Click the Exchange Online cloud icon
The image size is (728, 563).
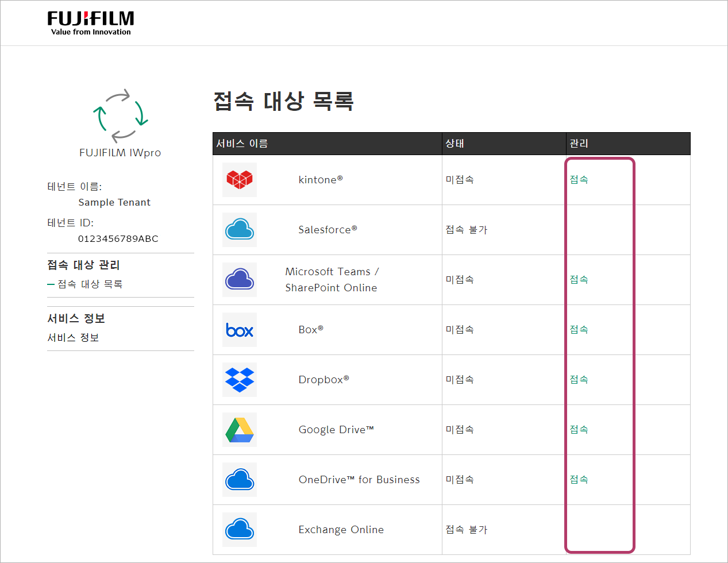[x=240, y=530]
